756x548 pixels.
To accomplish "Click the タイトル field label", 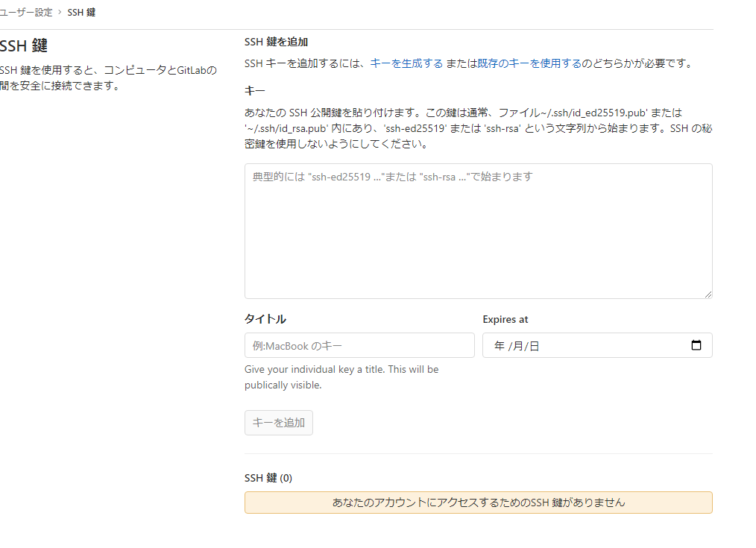I will point(265,318).
